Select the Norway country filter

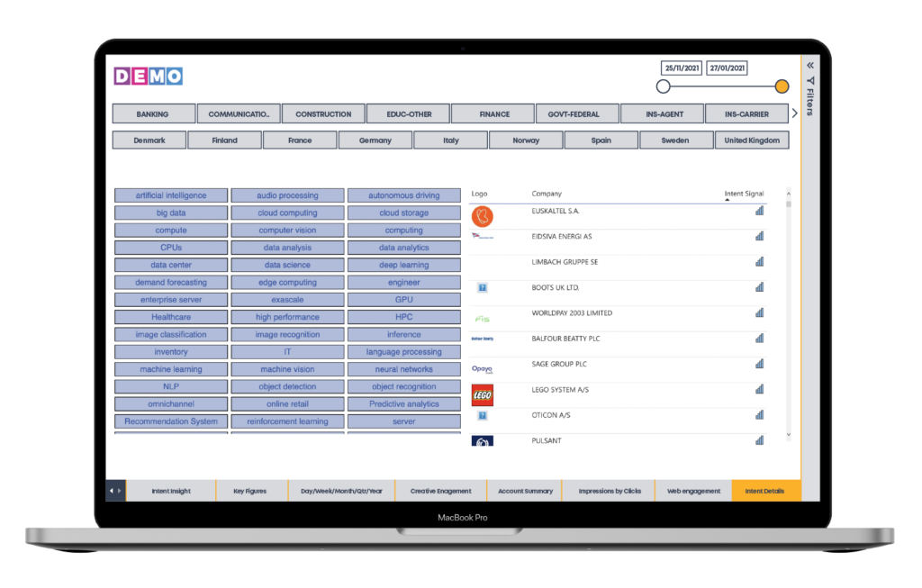pos(526,140)
